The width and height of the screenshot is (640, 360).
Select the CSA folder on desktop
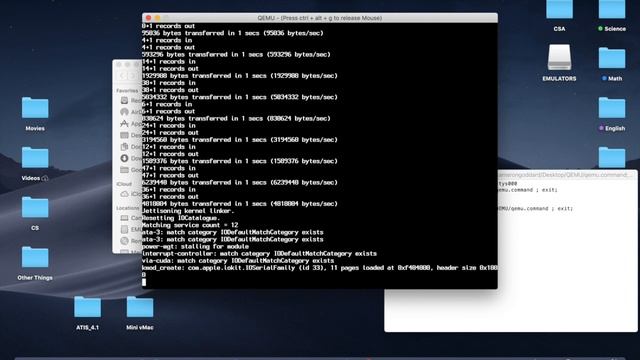pos(559,16)
